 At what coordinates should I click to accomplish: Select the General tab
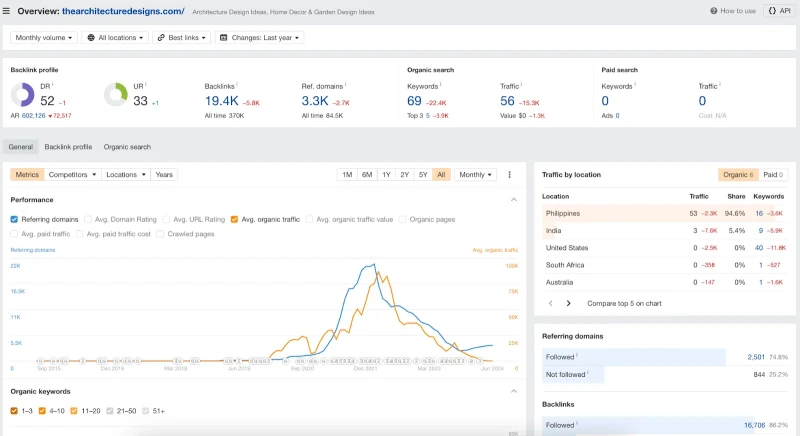pyautogui.click(x=20, y=147)
